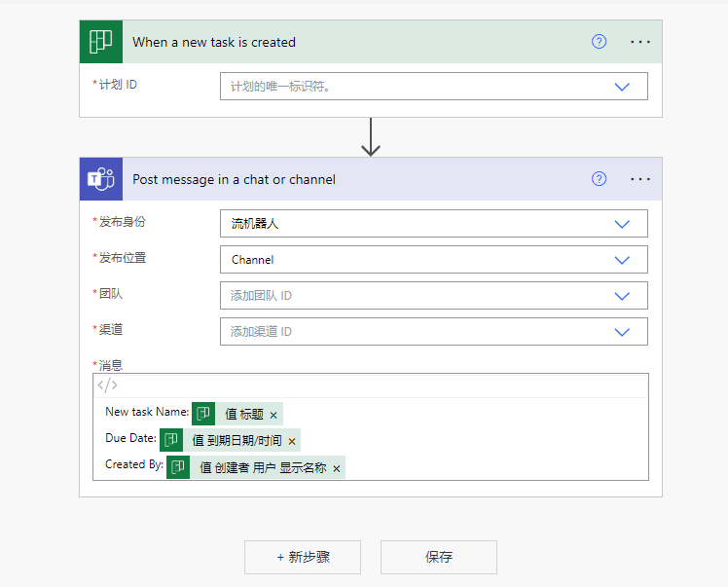The width and height of the screenshot is (728, 587).
Task: Open ellipsis menu on trigger card
Action: (x=640, y=42)
